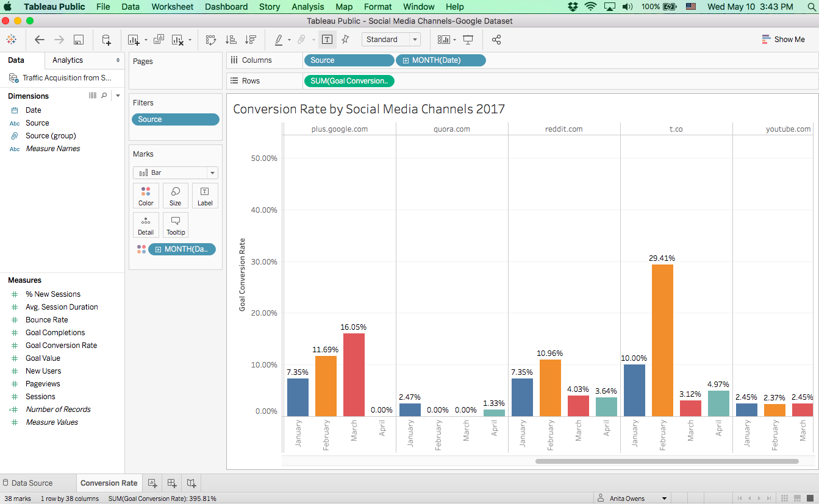Click the Source filter pill
The width and height of the screenshot is (819, 504).
tap(176, 119)
